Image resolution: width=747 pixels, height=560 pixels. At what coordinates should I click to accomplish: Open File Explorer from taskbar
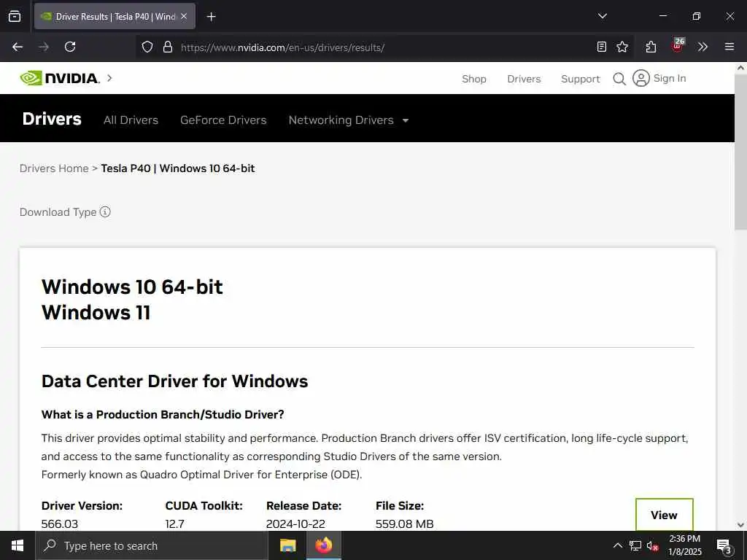click(x=287, y=545)
